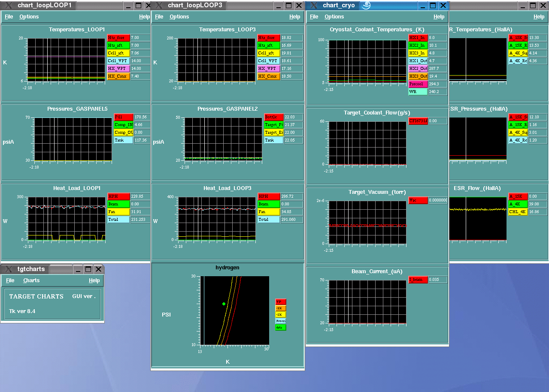Maximize the tgtcharts window
The height and width of the screenshot is (392, 549).
tap(88, 269)
